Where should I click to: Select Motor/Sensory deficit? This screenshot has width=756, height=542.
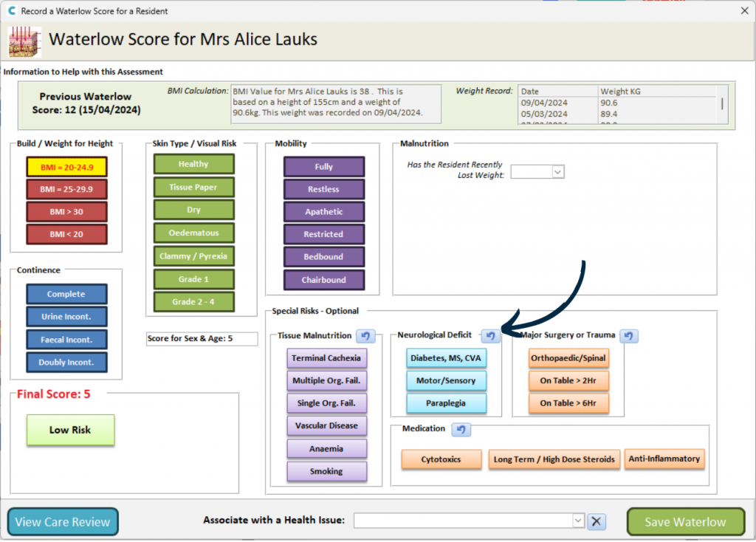click(446, 381)
